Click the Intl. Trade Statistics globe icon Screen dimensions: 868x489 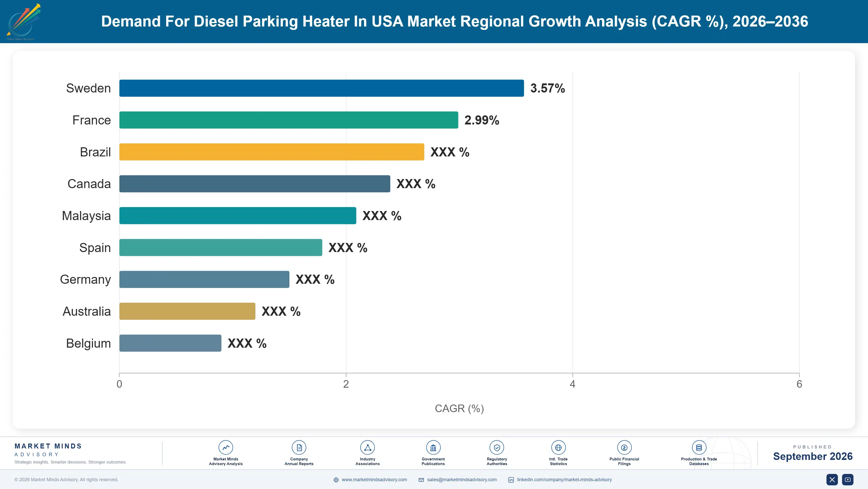click(558, 447)
